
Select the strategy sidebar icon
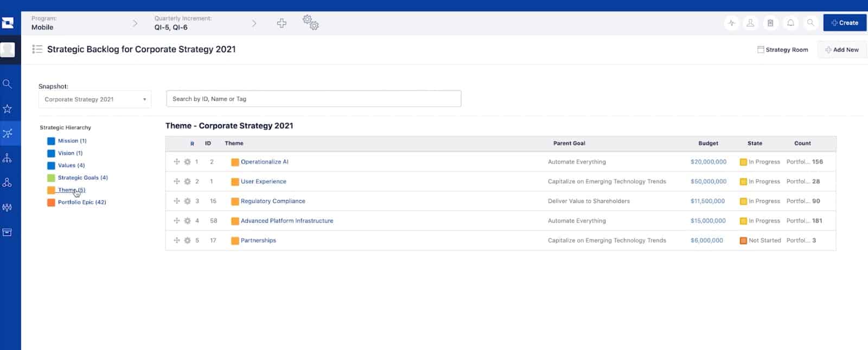[x=7, y=133]
